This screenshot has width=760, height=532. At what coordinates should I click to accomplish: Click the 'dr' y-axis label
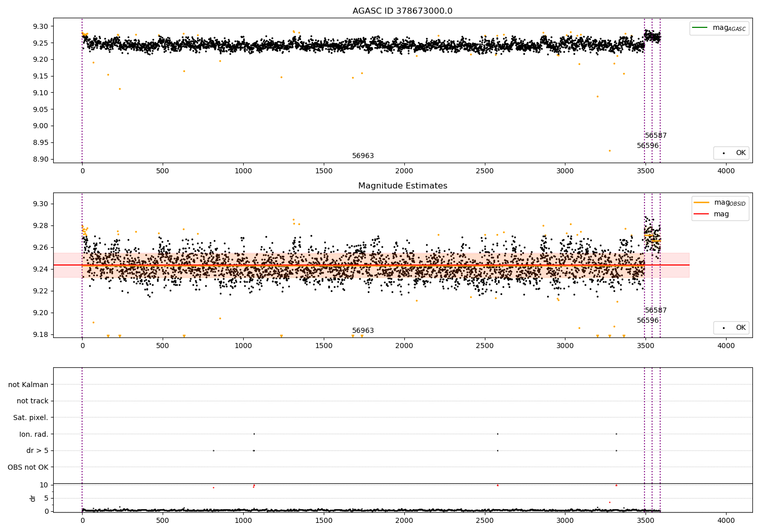[33, 498]
